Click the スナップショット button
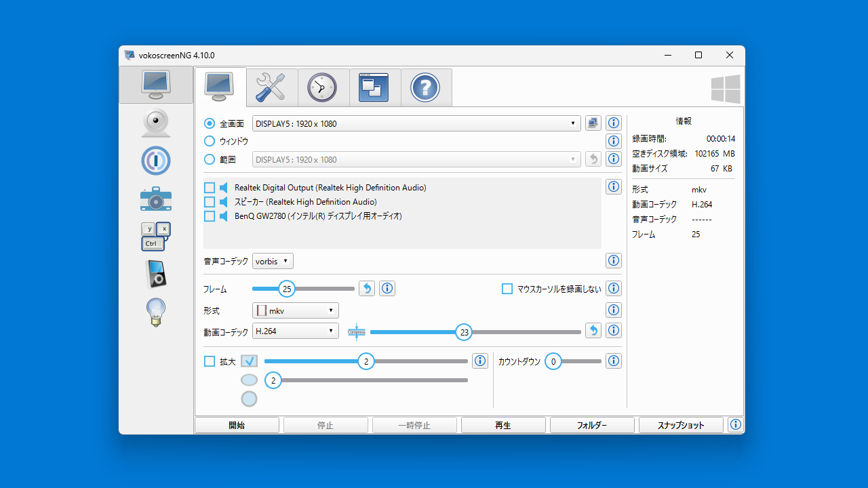This screenshot has width=868, height=488. pos(681,426)
